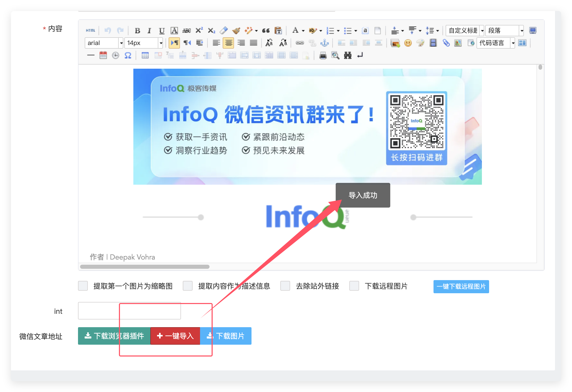The image size is (572, 392).
Task: Click 一键下载远程图片 button
Action: (461, 286)
